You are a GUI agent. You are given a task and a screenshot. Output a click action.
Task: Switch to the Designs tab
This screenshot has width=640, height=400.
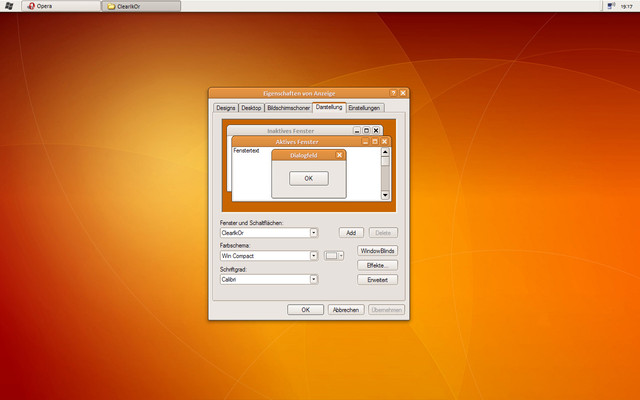click(226, 108)
